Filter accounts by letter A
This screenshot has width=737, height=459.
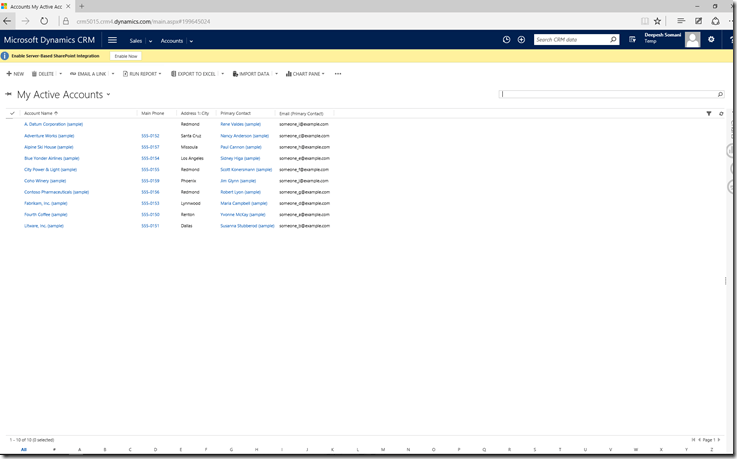pos(79,450)
